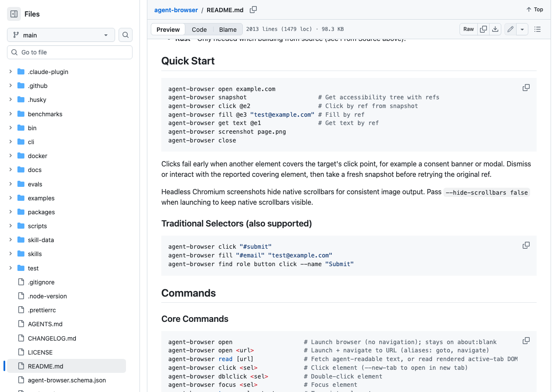Expand the evals folder chevron
The image size is (558, 392).
(x=10, y=184)
